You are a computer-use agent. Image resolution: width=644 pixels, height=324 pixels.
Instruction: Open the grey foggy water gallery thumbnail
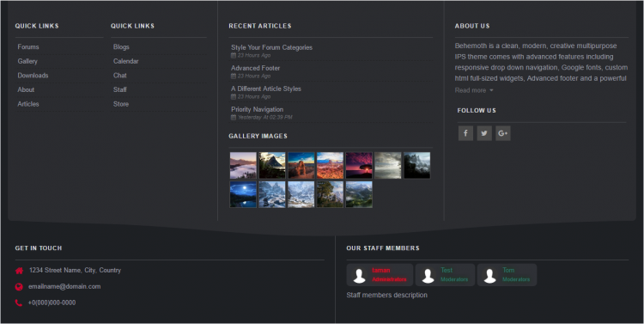tap(388, 165)
